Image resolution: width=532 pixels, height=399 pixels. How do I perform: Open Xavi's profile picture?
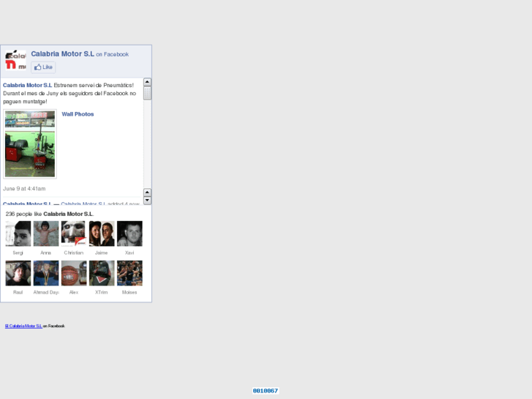[130, 234]
